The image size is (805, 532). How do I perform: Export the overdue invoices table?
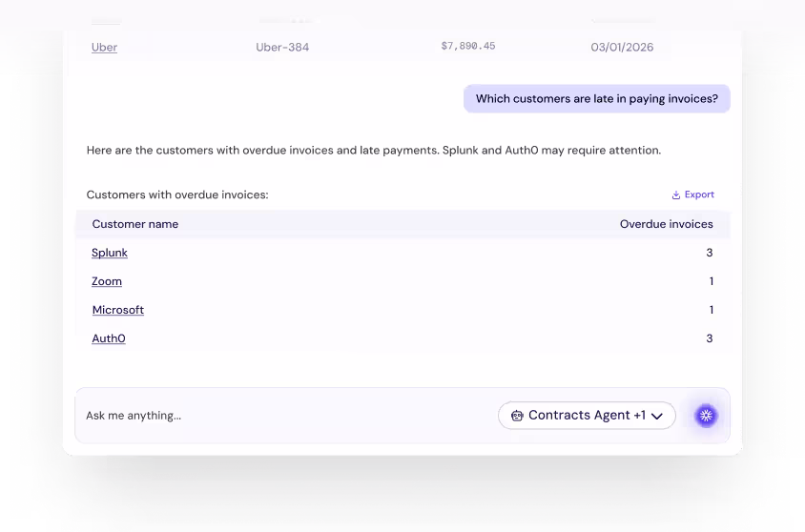coord(692,194)
